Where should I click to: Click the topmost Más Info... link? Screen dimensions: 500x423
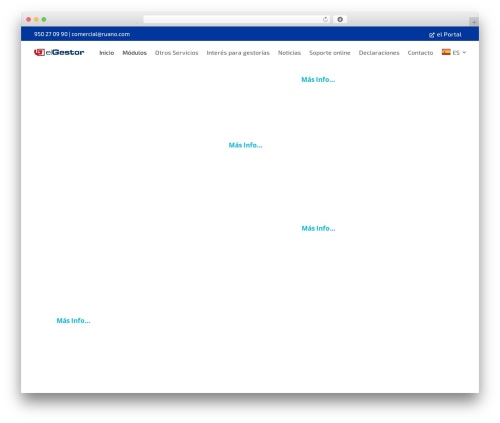point(318,79)
